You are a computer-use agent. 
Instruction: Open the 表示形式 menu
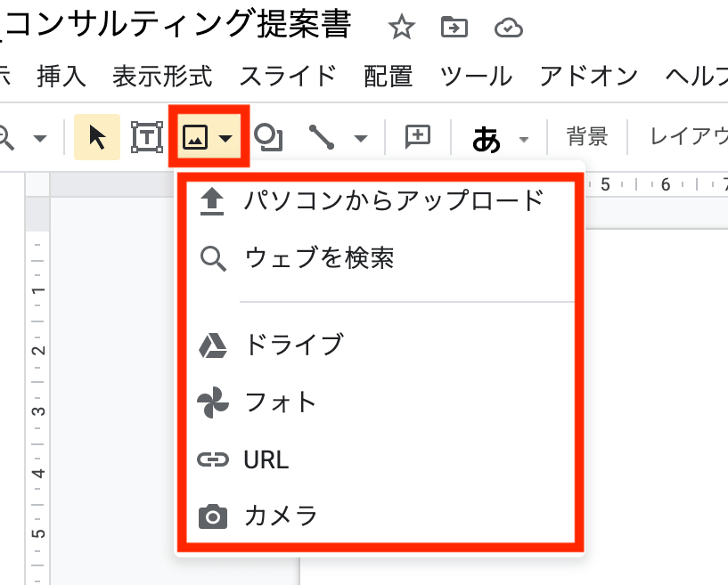162,76
